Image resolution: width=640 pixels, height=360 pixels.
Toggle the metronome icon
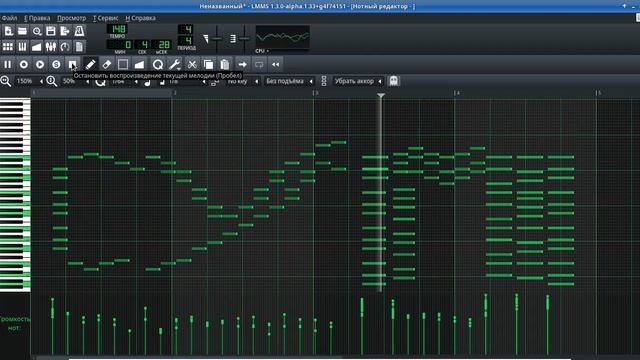79,31
